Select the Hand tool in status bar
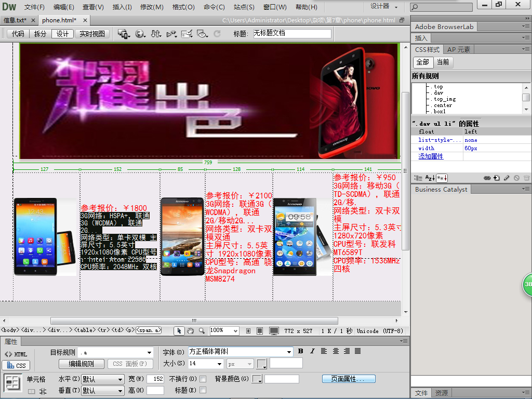Viewport: 532px width, 399px height. click(190, 331)
